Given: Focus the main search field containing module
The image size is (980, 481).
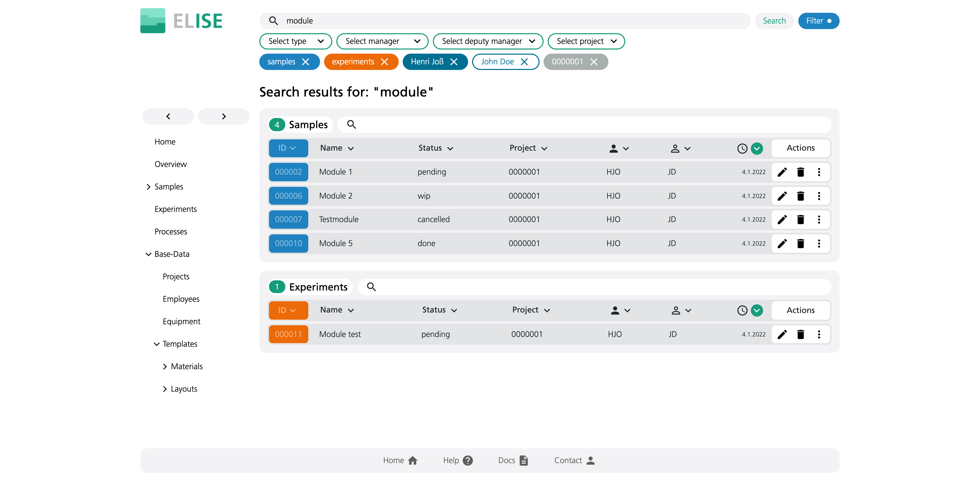Looking at the screenshot, I should pos(505,20).
